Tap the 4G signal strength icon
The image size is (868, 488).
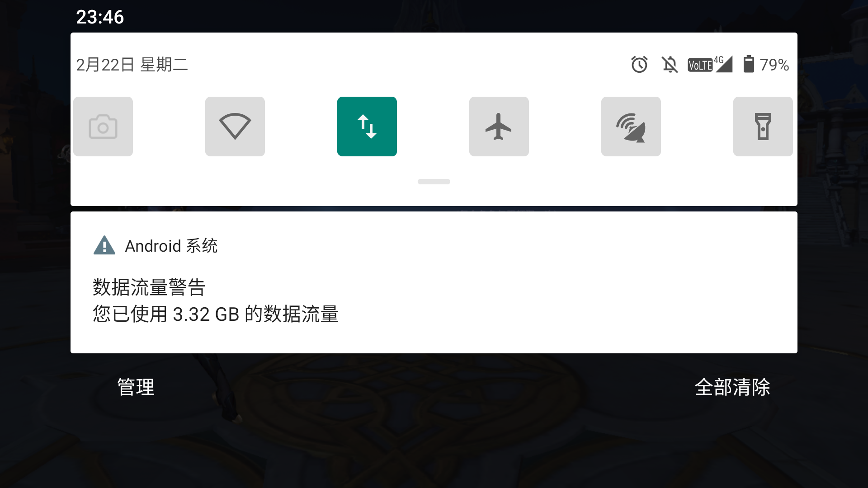point(723,64)
